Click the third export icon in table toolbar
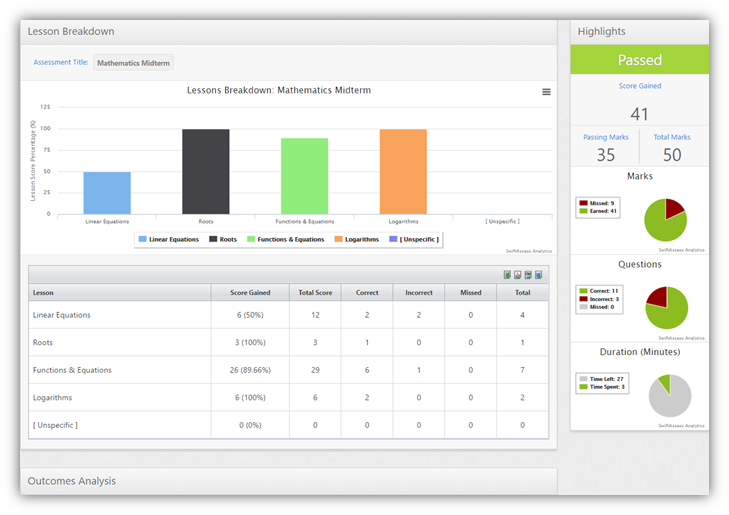The image size is (729, 515). pyautogui.click(x=528, y=275)
